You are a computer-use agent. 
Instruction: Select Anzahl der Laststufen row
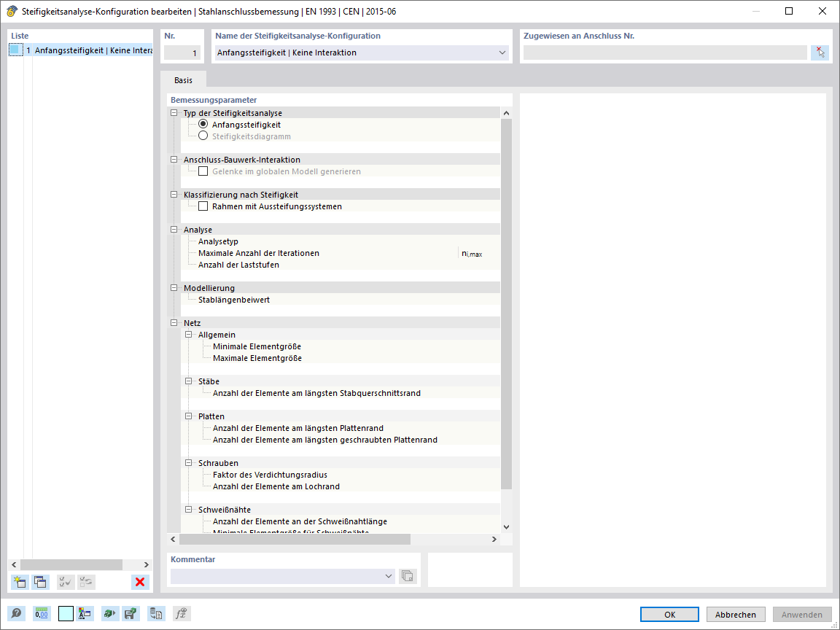point(341,265)
